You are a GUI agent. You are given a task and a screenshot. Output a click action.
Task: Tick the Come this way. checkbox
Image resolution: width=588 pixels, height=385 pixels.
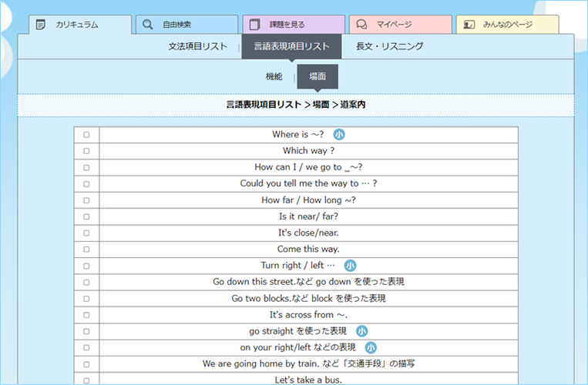pyautogui.click(x=86, y=249)
